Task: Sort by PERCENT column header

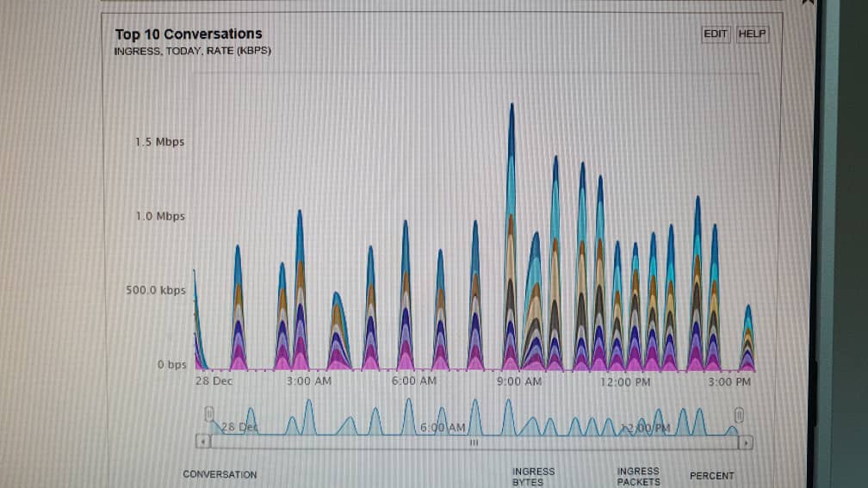Action: 712,476
